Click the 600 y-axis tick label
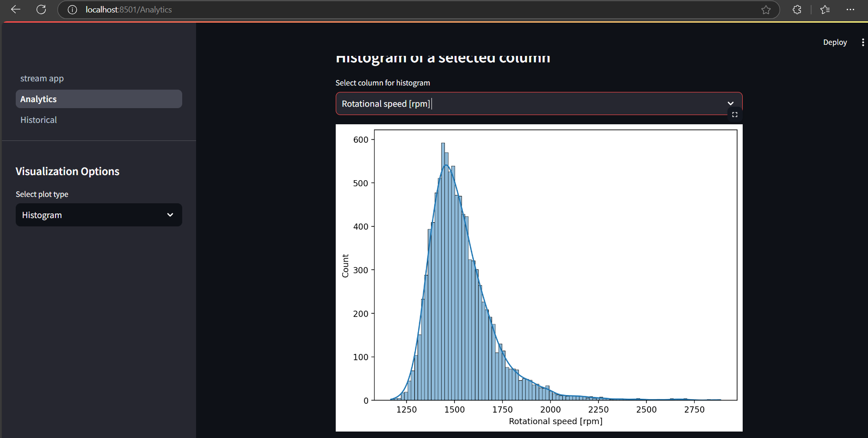The width and height of the screenshot is (868, 438). click(361, 140)
